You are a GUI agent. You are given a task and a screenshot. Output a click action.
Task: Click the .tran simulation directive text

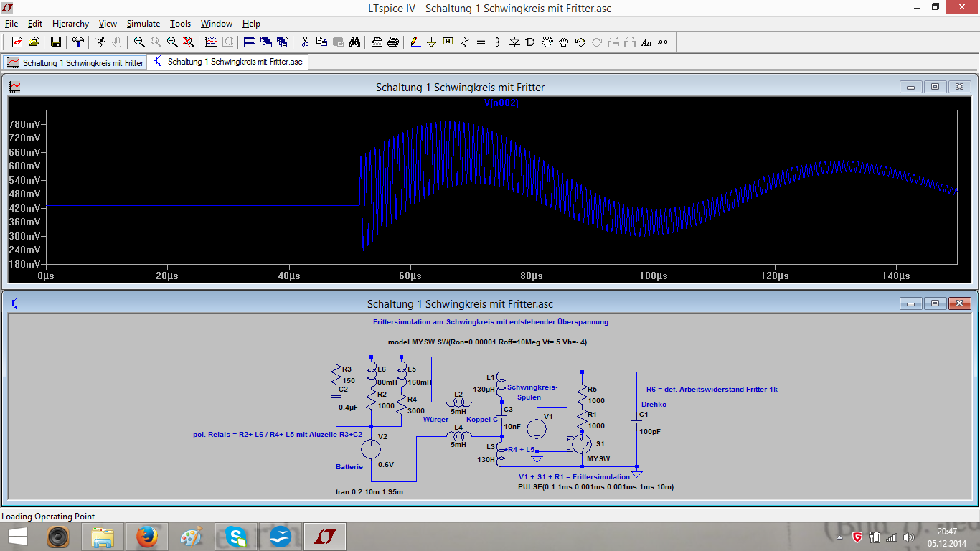coord(368,492)
